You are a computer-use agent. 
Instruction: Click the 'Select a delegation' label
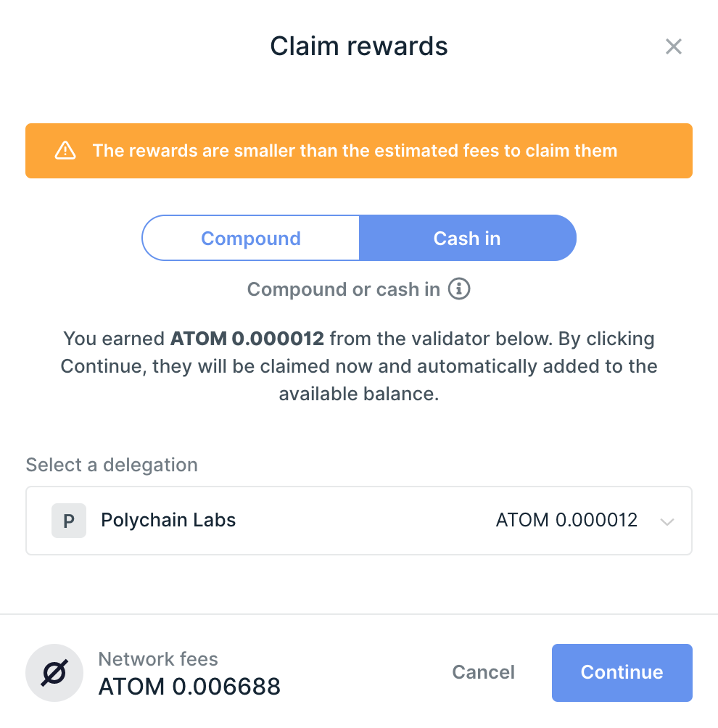click(112, 465)
